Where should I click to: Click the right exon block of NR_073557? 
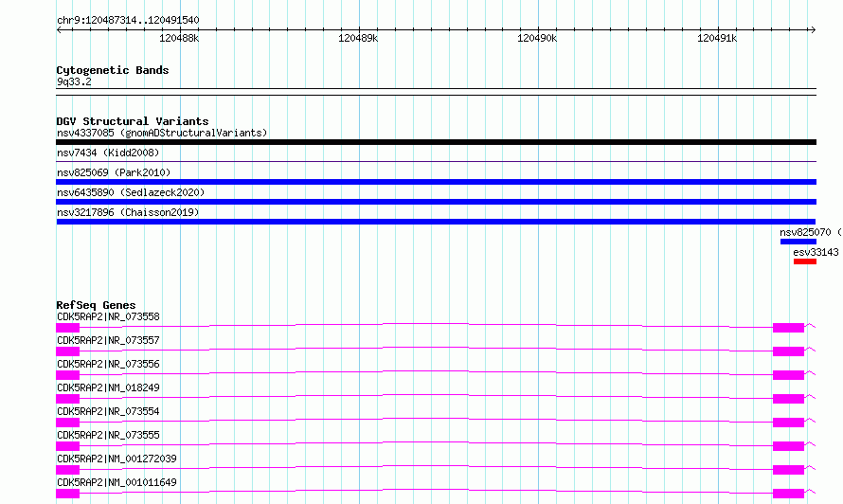pyautogui.click(x=789, y=351)
